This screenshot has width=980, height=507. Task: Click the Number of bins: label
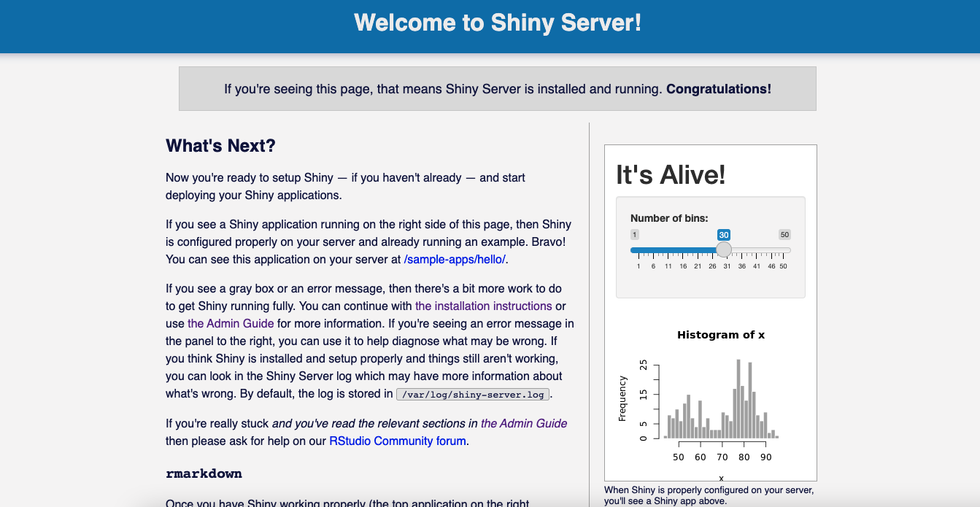coord(669,218)
